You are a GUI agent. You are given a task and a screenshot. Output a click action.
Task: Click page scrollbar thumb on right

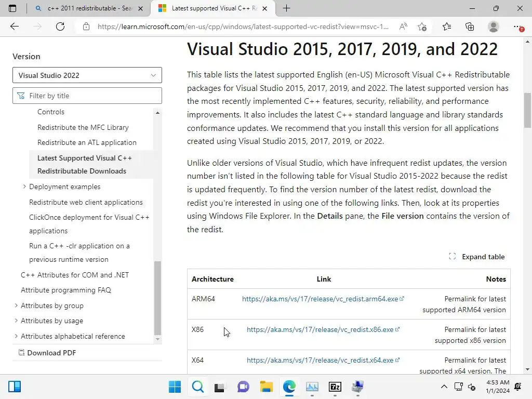528,110
